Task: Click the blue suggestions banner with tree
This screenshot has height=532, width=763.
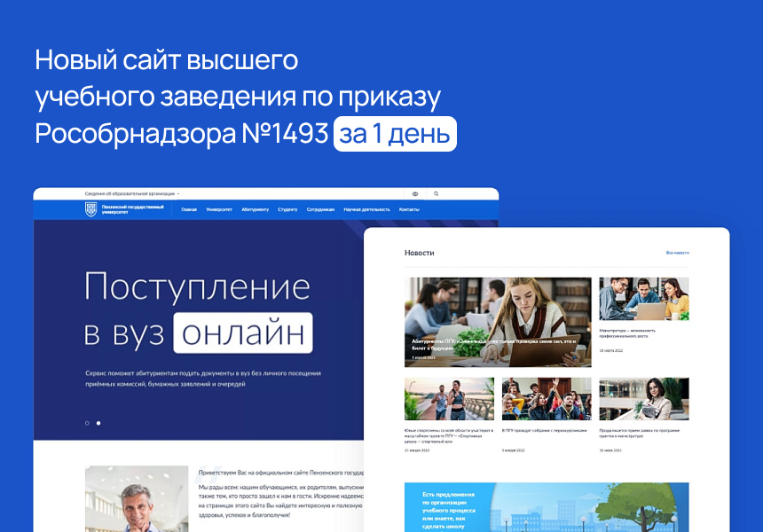Action: pos(546,507)
